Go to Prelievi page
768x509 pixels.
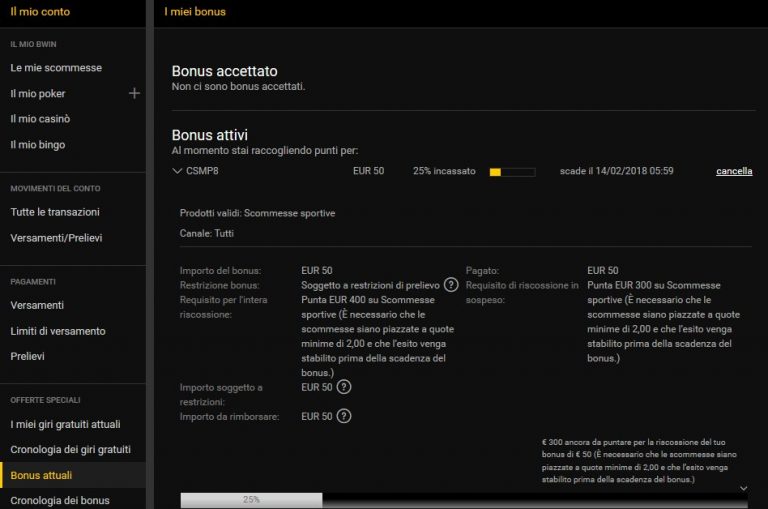click(x=27, y=356)
